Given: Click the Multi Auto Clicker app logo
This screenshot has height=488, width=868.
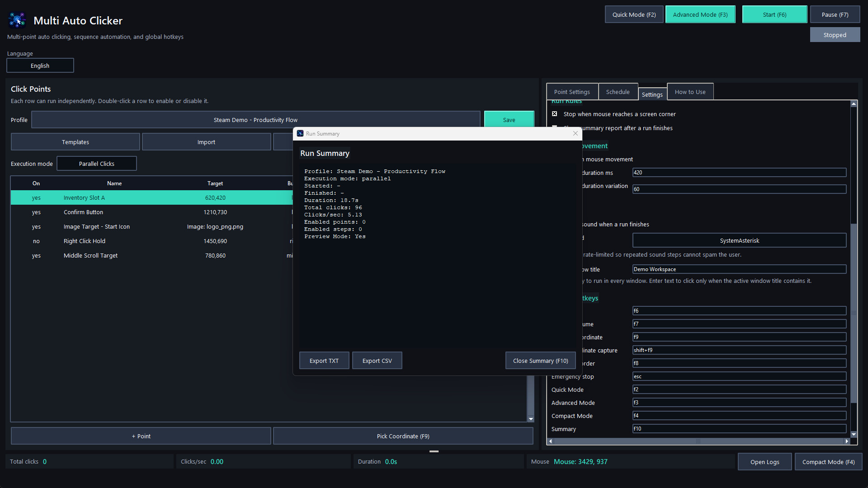Looking at the screenshot, I should click(17, 20).
